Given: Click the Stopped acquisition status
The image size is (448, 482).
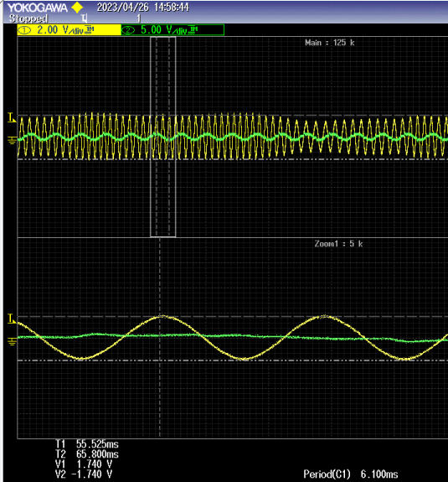Looking at the screenshot, I should coord(28,18).
